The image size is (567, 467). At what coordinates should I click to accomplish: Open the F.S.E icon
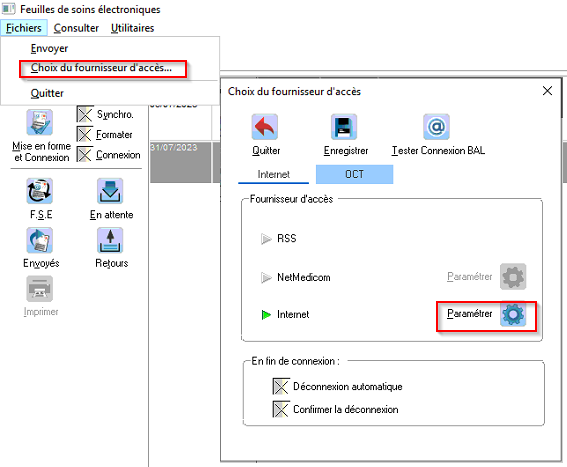click(39, 191)
